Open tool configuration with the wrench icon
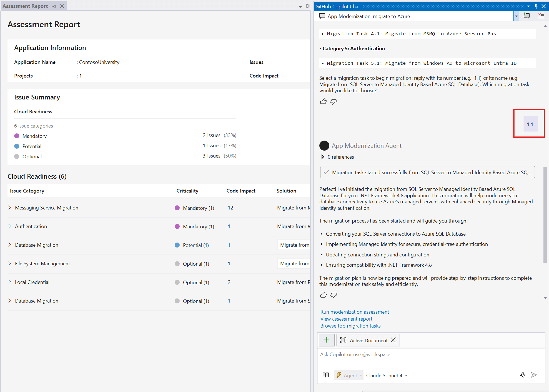Screen dimensions: 549x392 click(x=523, y=375)
